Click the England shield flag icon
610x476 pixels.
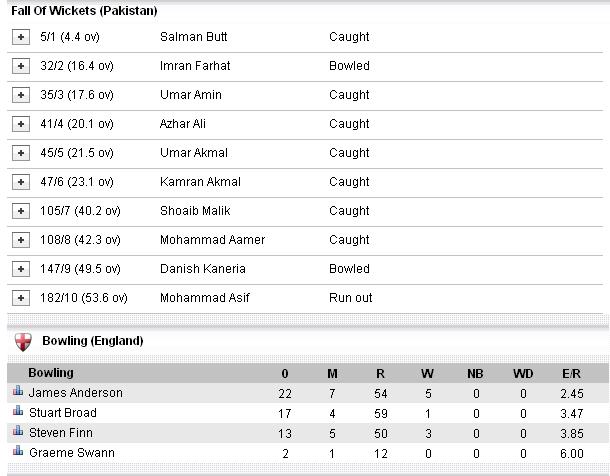point(23,341)
